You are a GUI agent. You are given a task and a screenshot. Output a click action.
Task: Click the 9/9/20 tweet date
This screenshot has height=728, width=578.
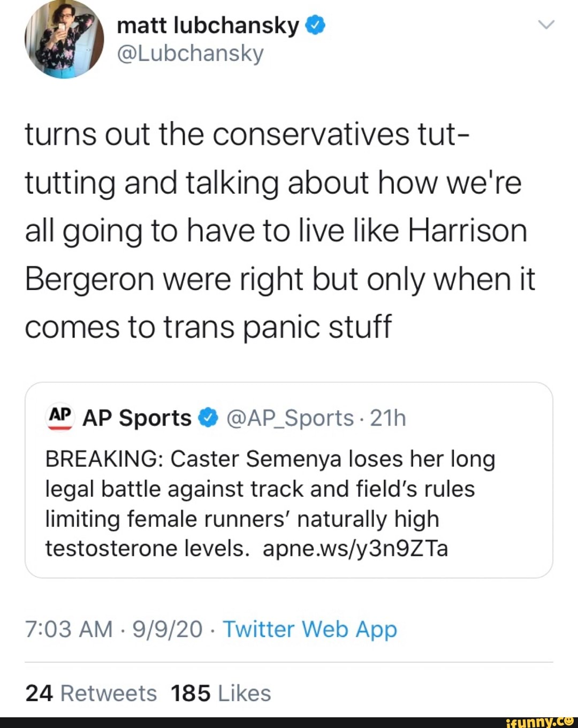[168, 629]
